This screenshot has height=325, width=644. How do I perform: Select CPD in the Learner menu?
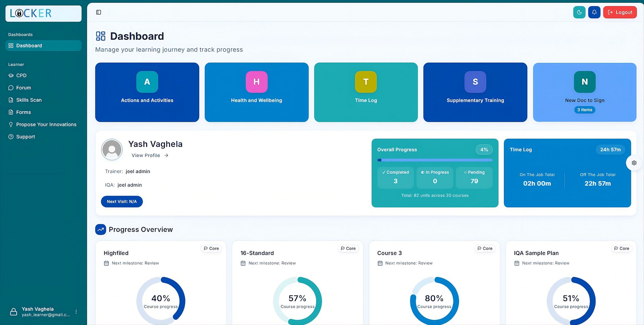point(21,75)
